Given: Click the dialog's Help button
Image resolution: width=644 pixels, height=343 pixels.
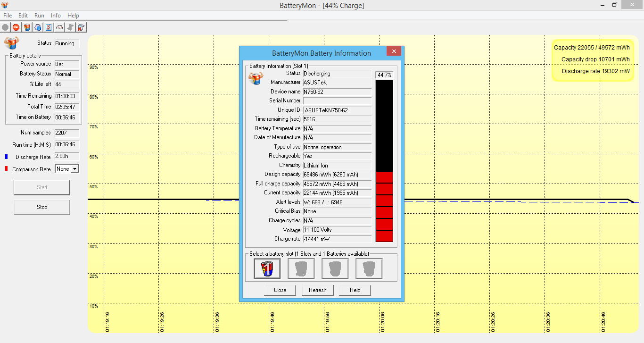Looking at the screenshot, I should coord(355,290).
